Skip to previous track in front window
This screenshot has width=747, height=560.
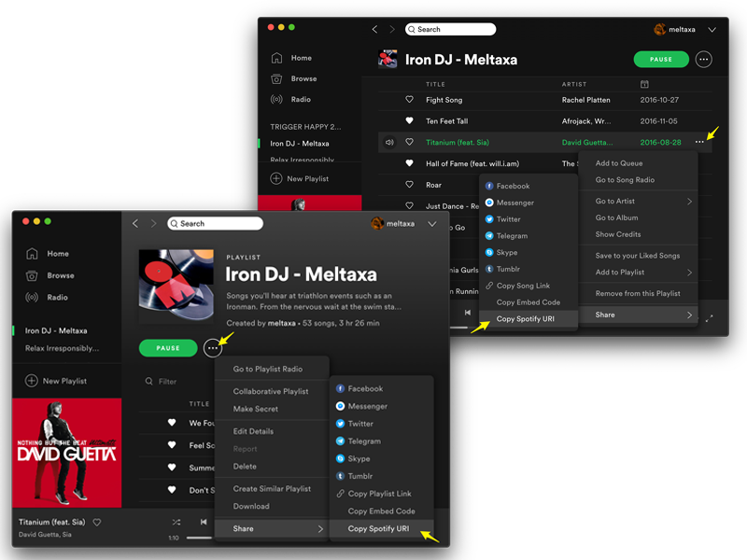pyautogui.click(x=204, y=522)
